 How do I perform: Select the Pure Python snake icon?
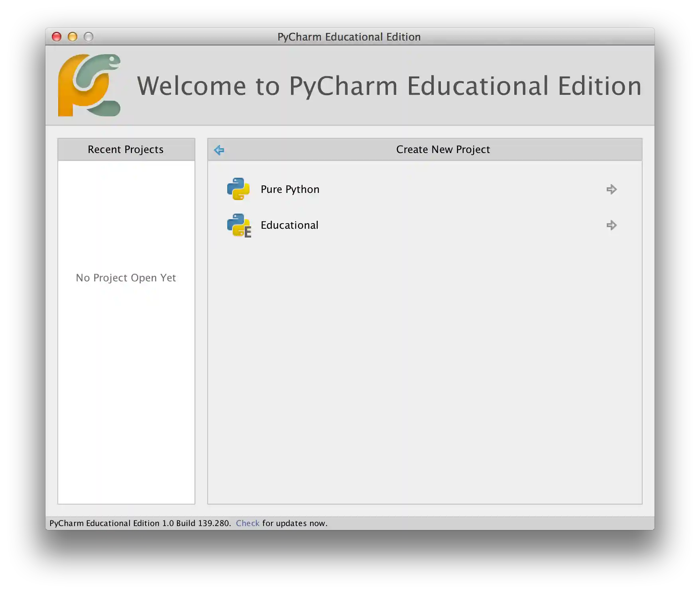click(238, 189)
